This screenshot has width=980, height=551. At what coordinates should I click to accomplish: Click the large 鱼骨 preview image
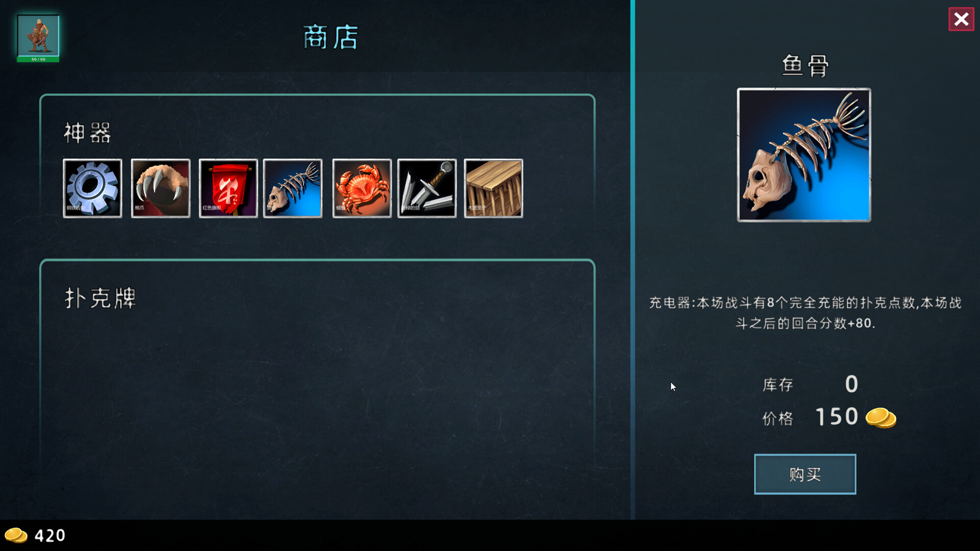804,155
